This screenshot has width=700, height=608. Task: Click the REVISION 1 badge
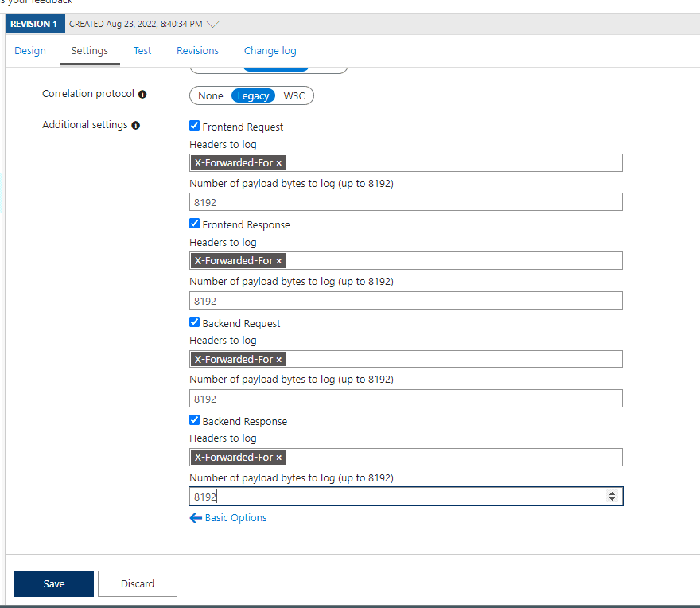pos(34,24)
